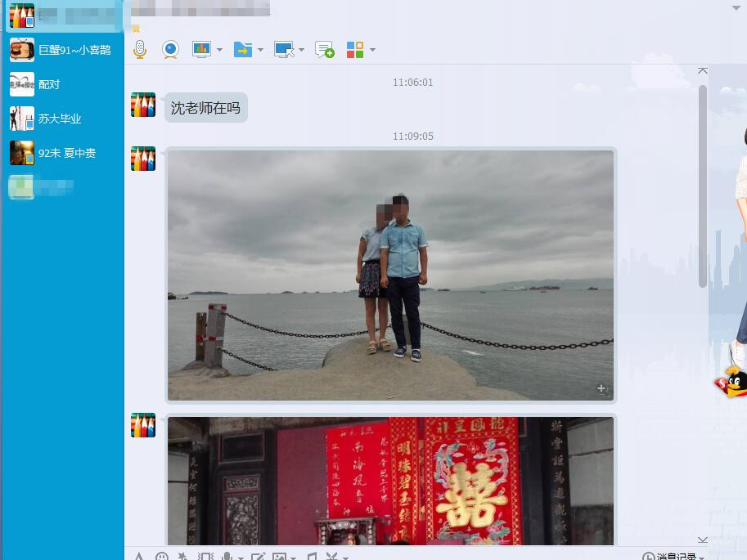Screen dimensions: 747x560
Task: Click the timestamp 11:06:01
Action: coord(413,83)
